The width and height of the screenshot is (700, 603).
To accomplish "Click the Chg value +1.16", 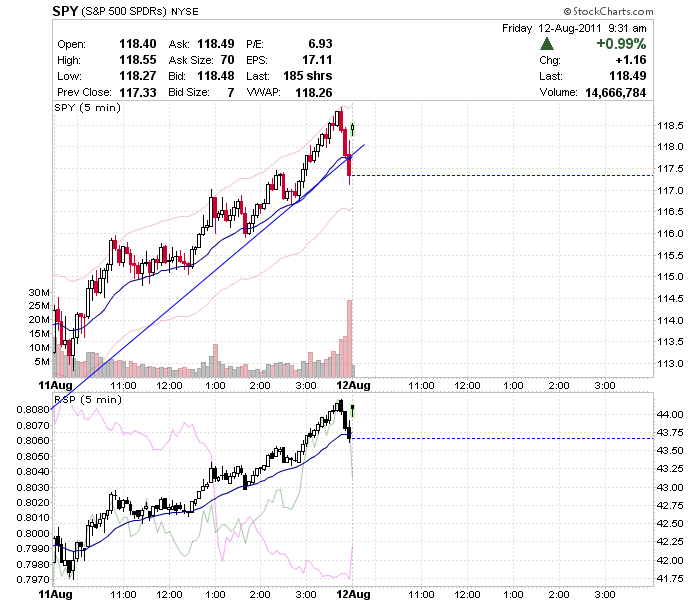I will pyautogui.click(x=631, y=60).
